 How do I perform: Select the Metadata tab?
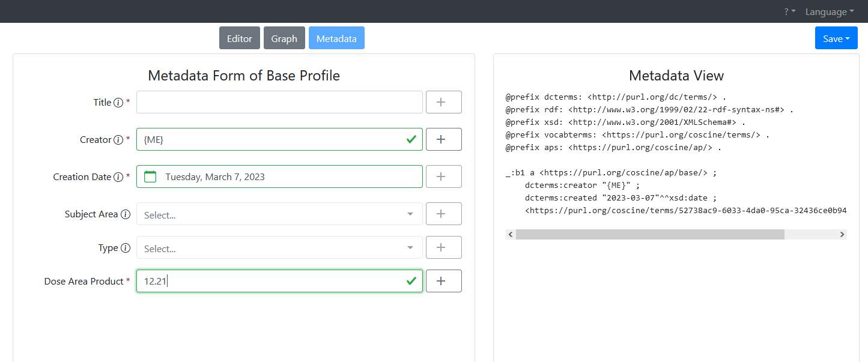336,38
